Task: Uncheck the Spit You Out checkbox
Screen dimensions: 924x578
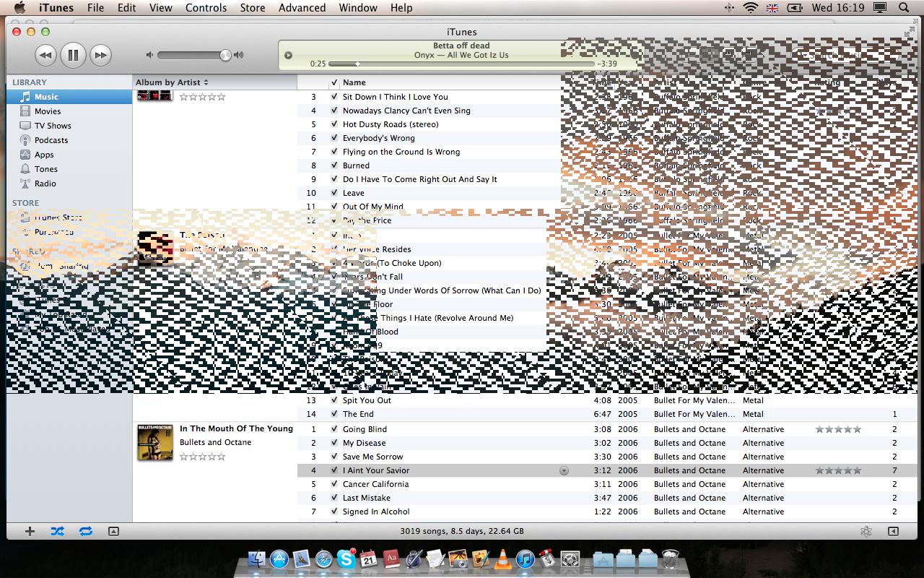Action: point(334,400)
